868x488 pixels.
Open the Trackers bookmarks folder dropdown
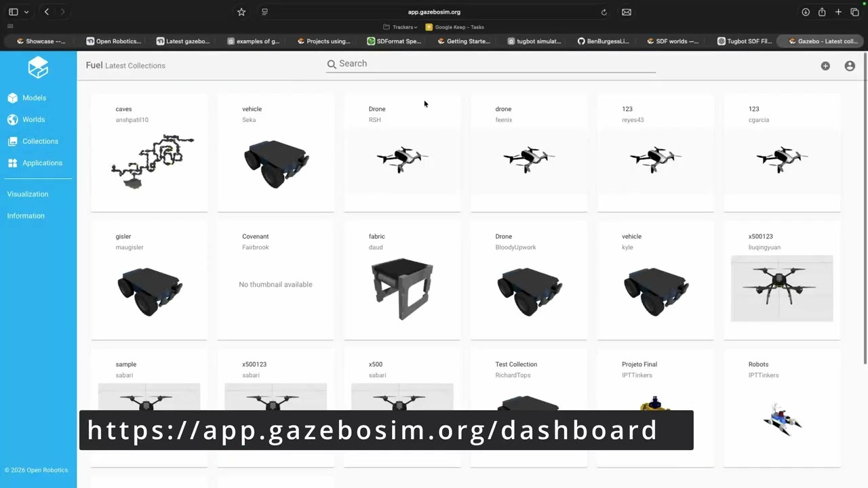[400, 27]
